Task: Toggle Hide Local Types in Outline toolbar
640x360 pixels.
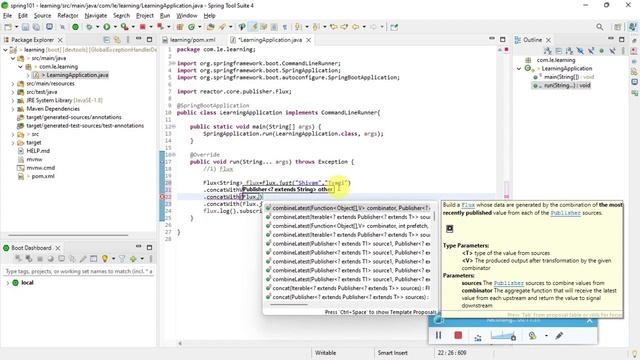Action: tap(612, 51)
